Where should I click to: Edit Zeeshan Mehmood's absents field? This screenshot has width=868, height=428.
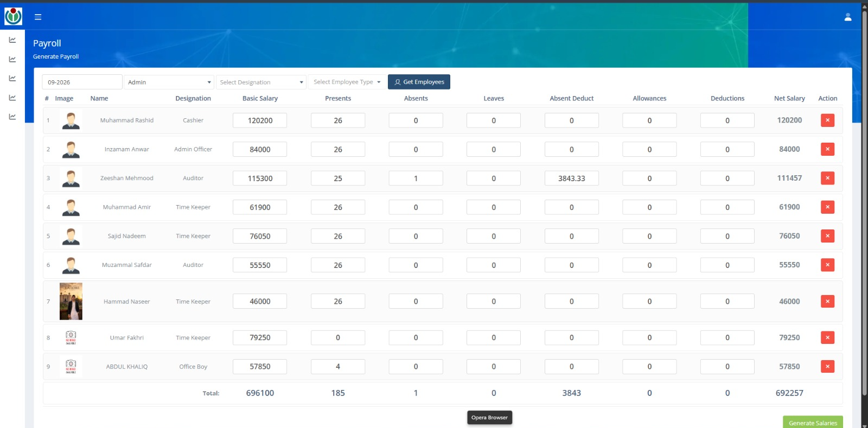[416, 178]
